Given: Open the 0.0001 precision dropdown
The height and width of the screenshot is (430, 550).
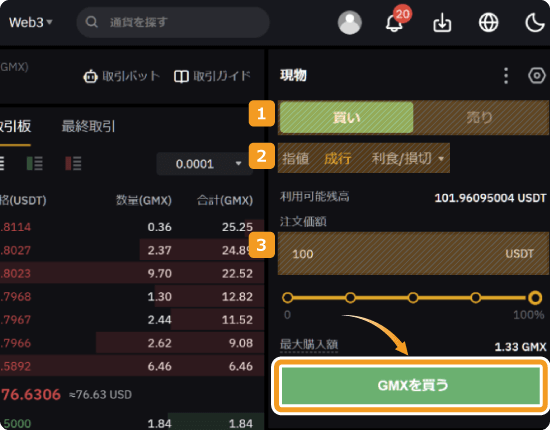Looking at the screenshot, I should 205,164.
